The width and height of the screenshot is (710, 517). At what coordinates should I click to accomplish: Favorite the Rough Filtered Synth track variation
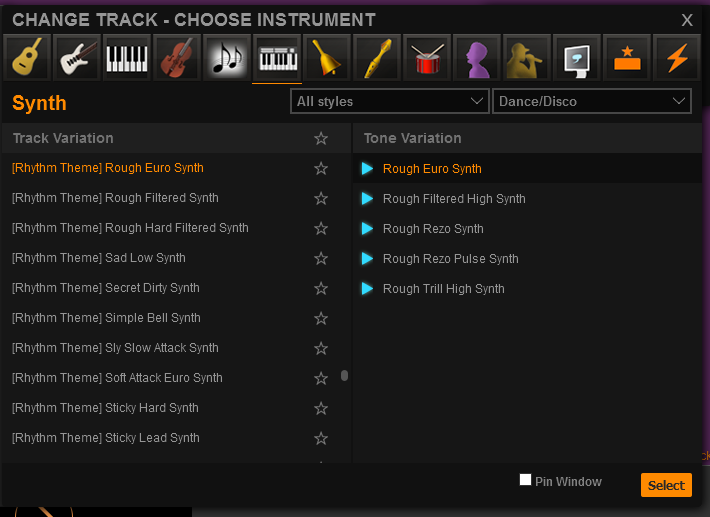[321, 198]
